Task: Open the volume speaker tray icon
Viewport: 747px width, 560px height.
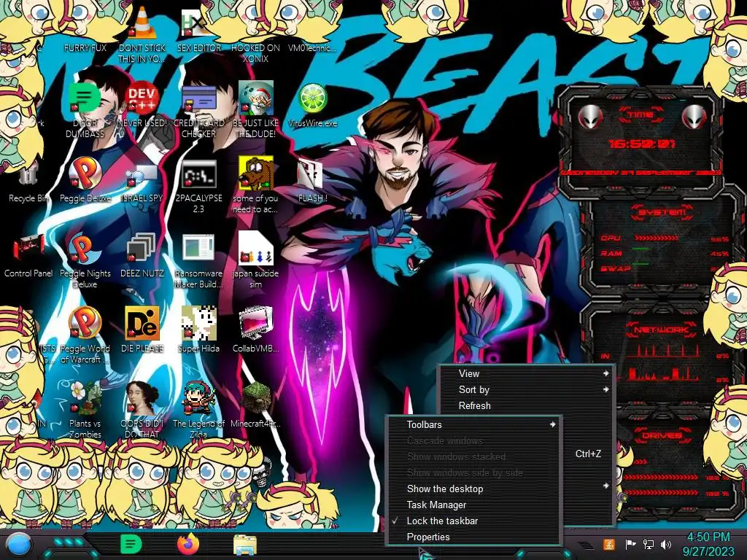Action: pyautogui.click(x=666, y=544)
